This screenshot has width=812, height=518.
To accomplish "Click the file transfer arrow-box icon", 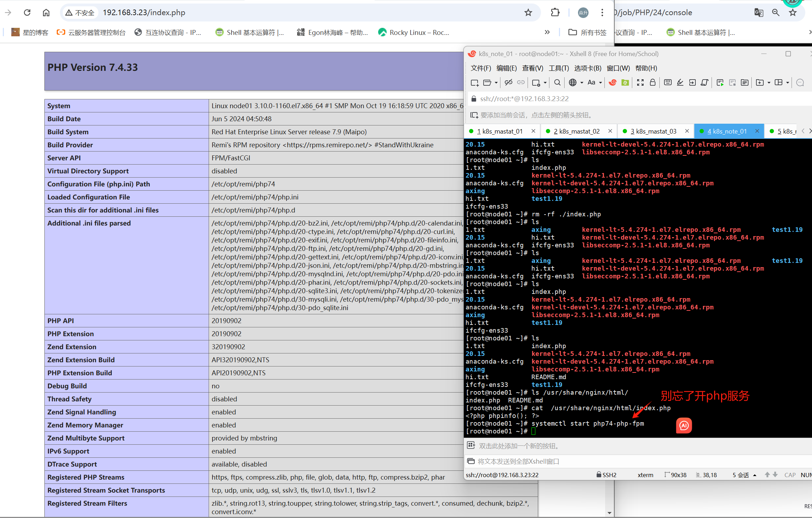I will (x=692, y=82).
